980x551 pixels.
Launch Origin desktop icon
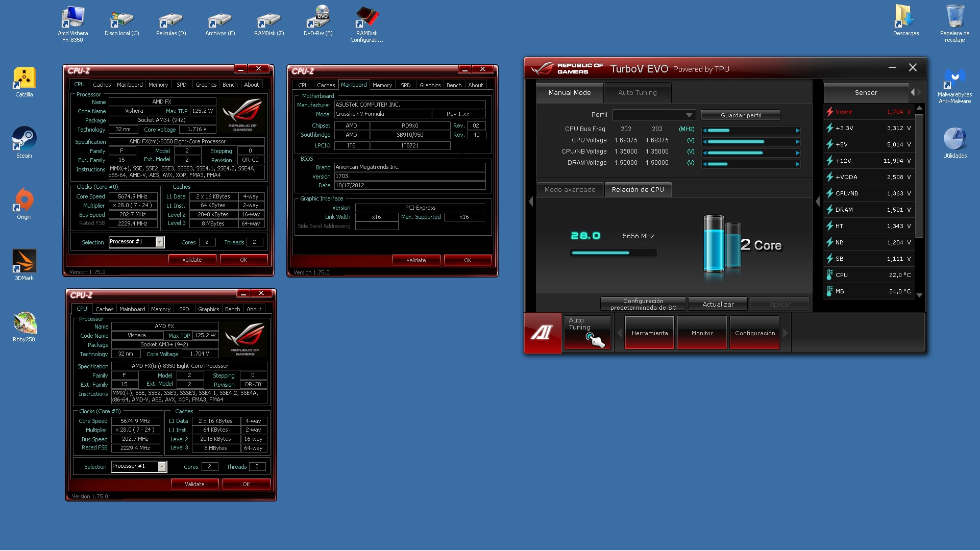(24, 204)
